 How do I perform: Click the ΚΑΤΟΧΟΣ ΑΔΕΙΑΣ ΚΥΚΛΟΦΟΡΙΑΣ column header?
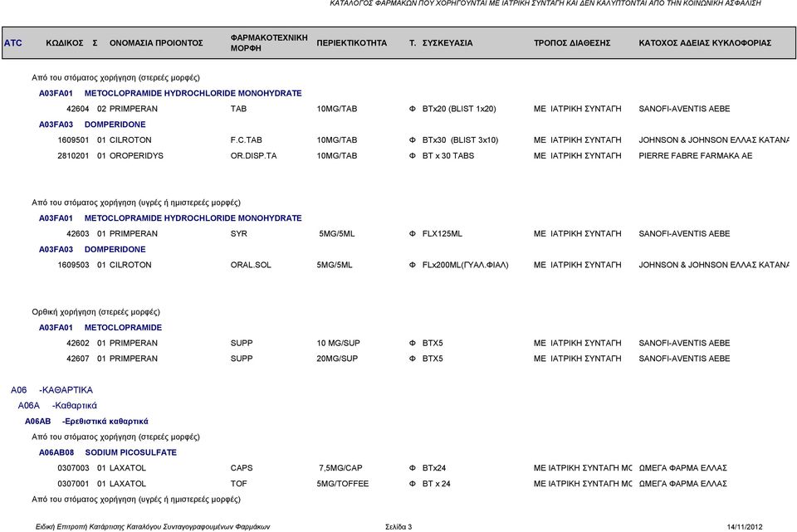click(x=705, y=42)
